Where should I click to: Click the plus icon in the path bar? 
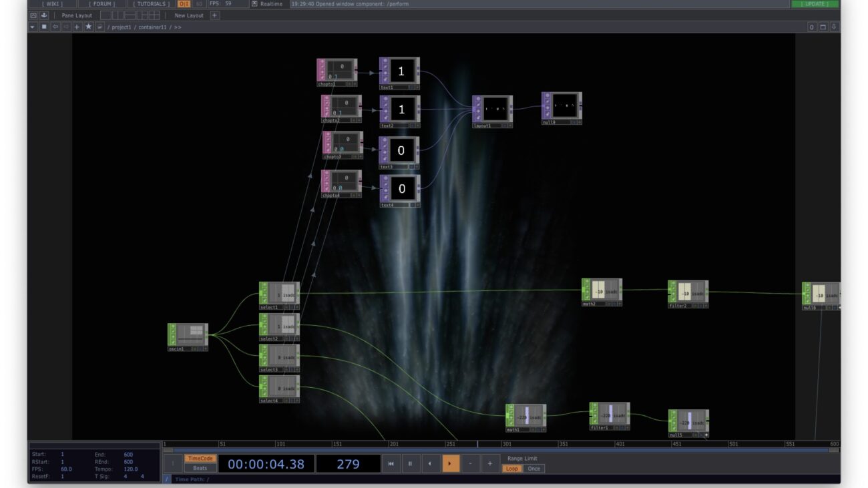[x=77, y=27]
